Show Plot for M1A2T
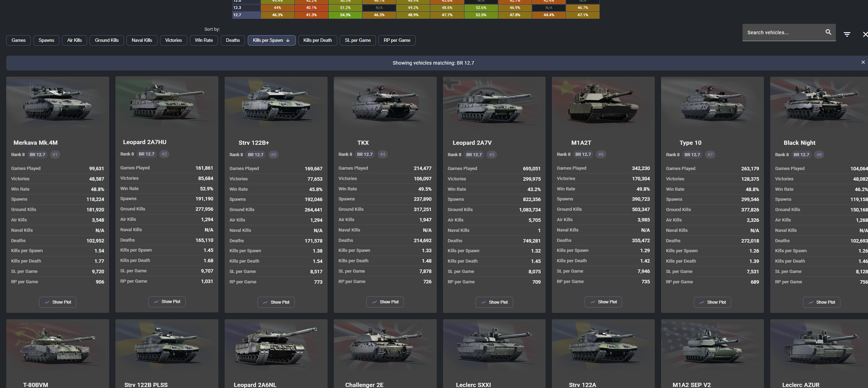The image size is (868, 388). 603,302
